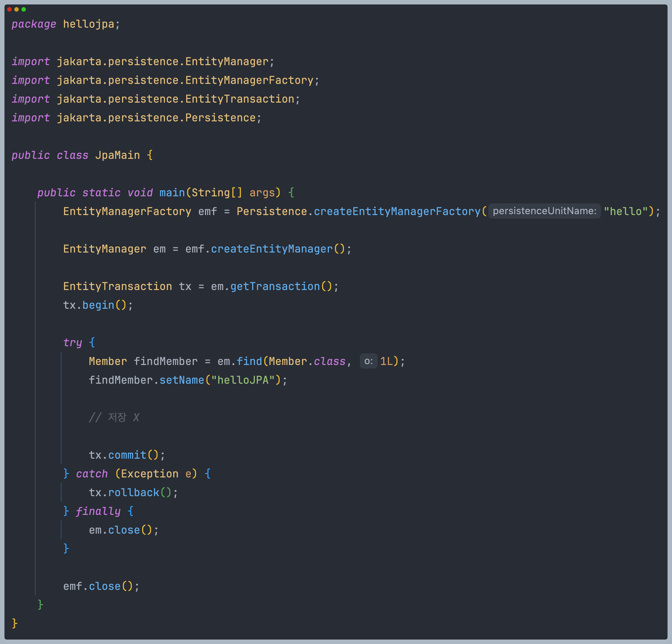Click the red close window dot
672x644 pixels.
click(x=9, y=9)
